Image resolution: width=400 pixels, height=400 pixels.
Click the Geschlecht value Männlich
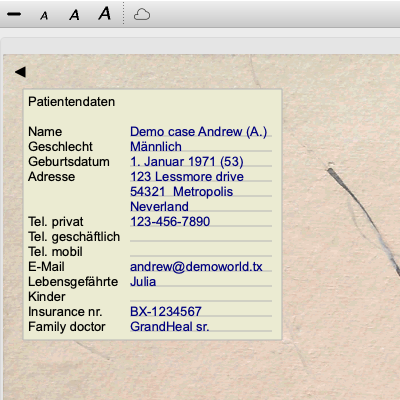[201, 147]
